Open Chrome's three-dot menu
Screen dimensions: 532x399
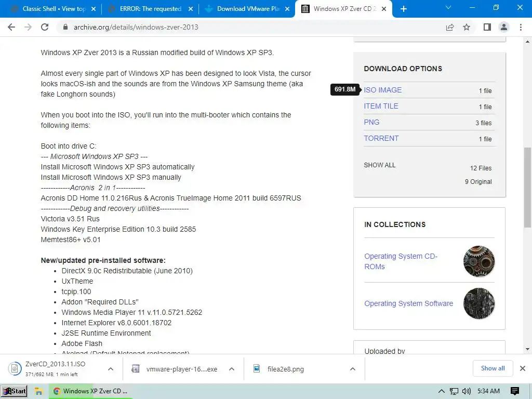pyautogui.click(x=521, y=27)
